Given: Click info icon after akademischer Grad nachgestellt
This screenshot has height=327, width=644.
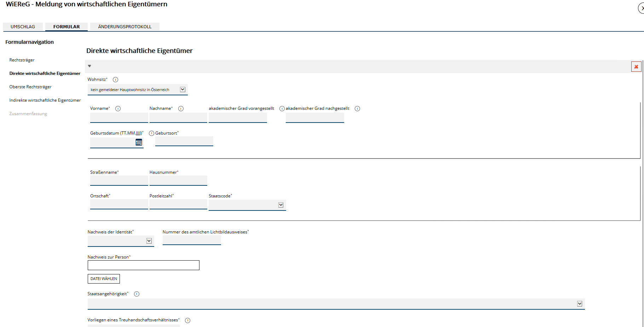Looking at the screenshot, I should pos(357,109).
